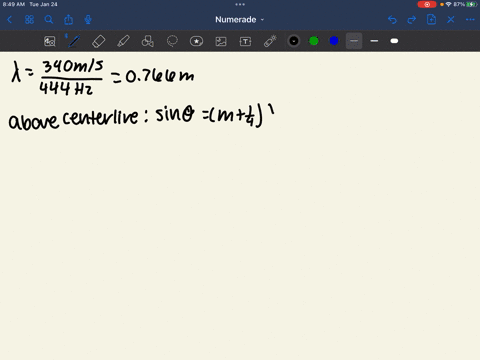The width and height of the screenshot is (480, 360).
Task: Tap the battery status indicator
Action: [472, 4]
